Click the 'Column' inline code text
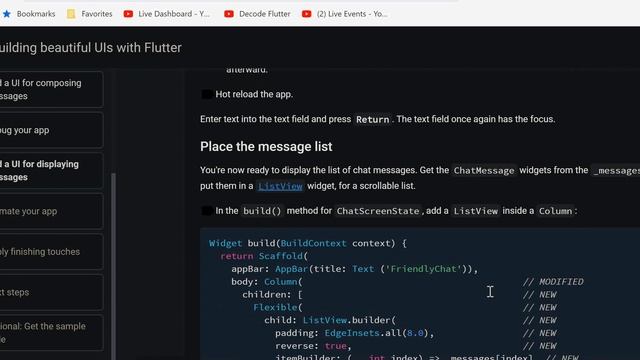 pos(555,211)
